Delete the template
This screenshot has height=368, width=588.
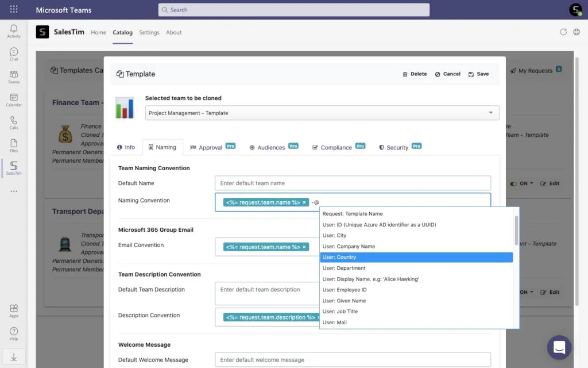pos(415,74)
